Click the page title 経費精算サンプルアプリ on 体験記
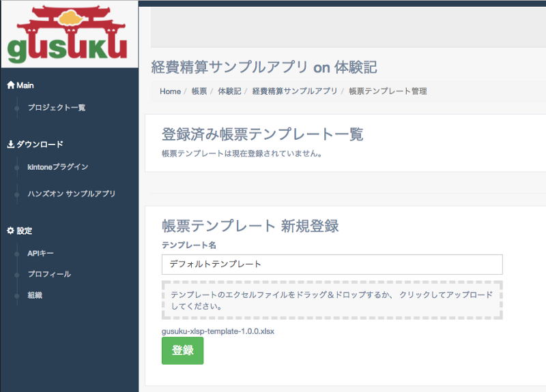The height and width of the screenshot is (392, 546). point(264,67)
